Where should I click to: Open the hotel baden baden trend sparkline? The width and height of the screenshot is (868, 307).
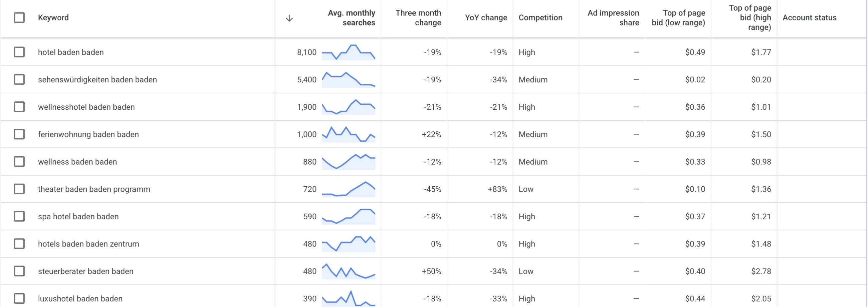pos(349,52)
